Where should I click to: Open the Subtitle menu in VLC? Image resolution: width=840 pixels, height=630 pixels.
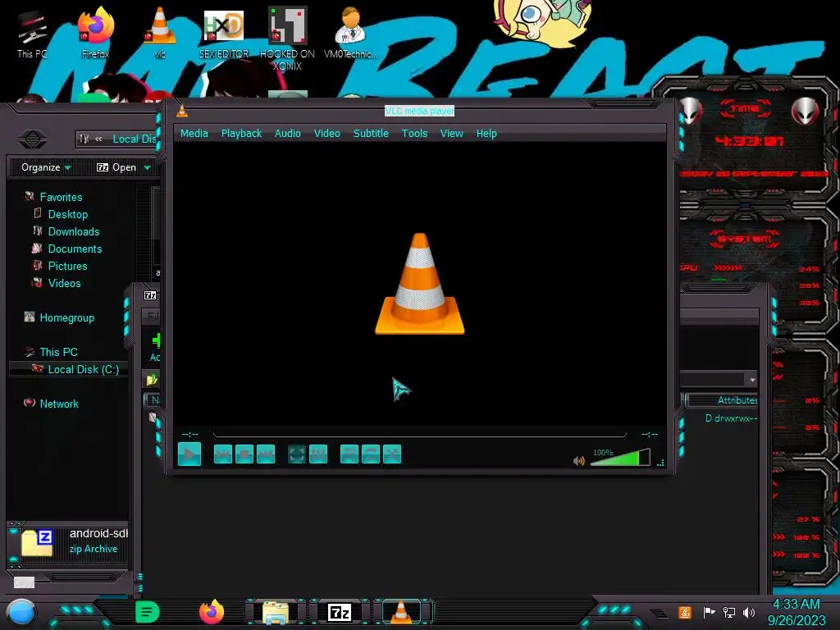click(371, 134)
